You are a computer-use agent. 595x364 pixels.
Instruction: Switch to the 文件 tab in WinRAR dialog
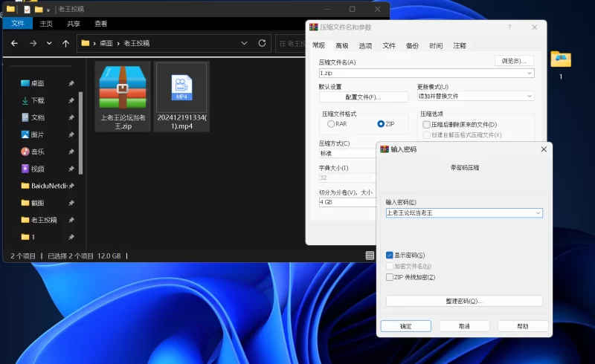(389, 45)
